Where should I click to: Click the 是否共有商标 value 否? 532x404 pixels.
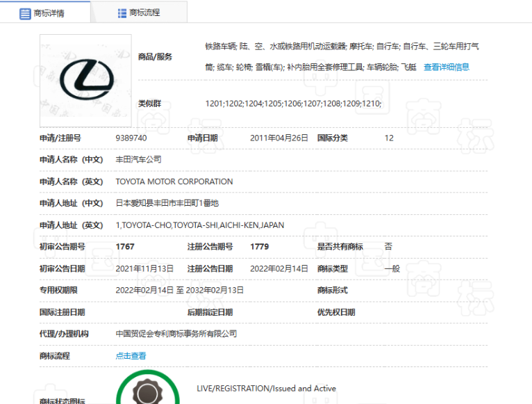tap(388, 246)
